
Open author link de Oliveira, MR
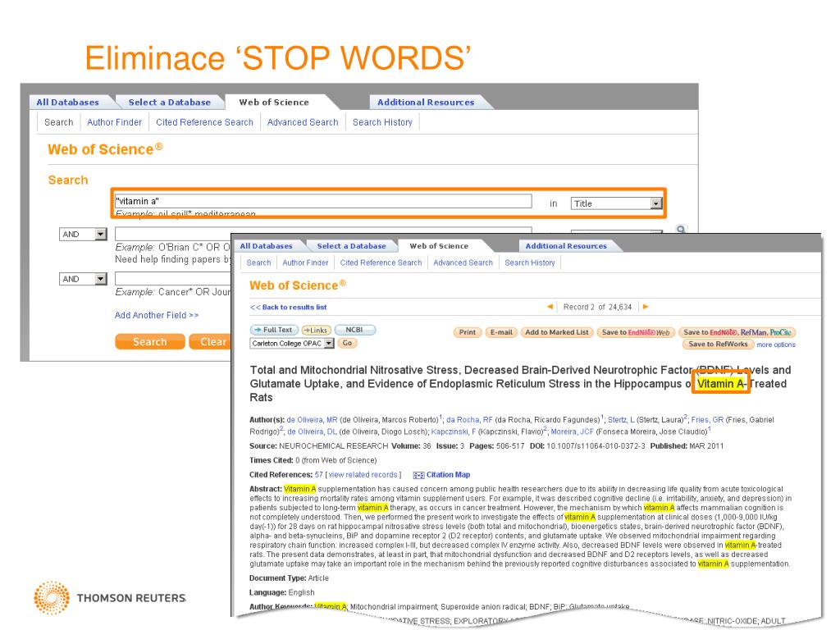312,420
